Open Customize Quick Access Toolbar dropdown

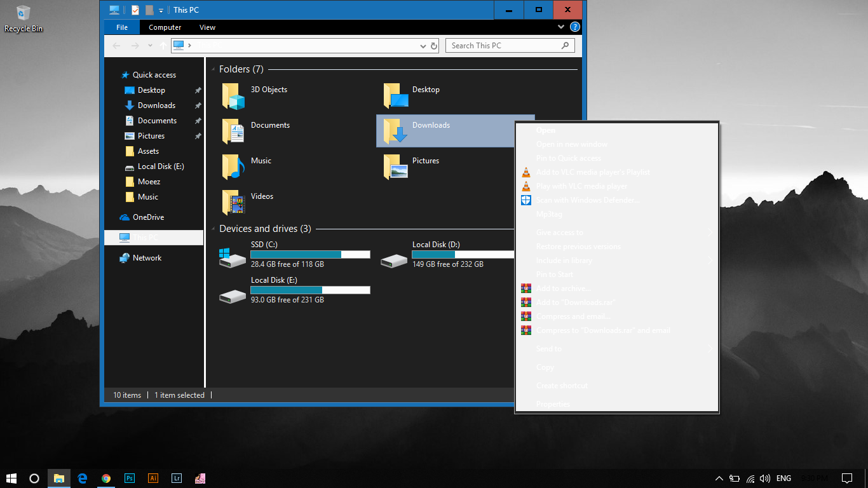[161, 10]
